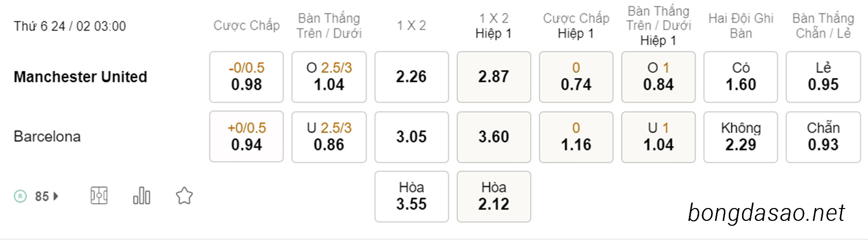Open the Manchester United team name
This screenshot has width=868, height=245.
coord(80,77)
